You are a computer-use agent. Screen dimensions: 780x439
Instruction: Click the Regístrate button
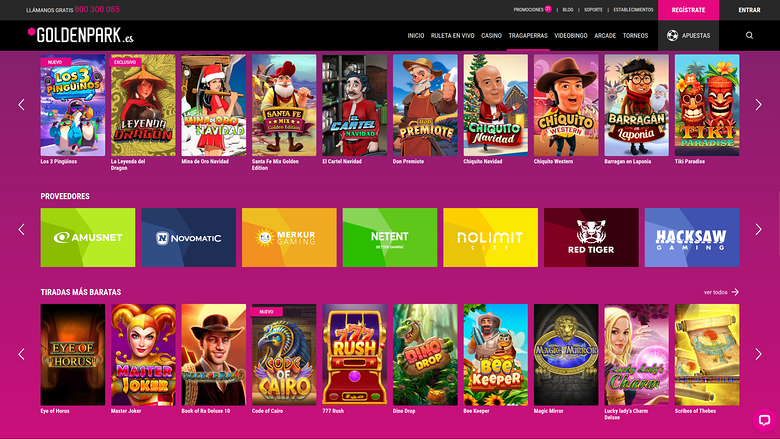tap(688, 10)
